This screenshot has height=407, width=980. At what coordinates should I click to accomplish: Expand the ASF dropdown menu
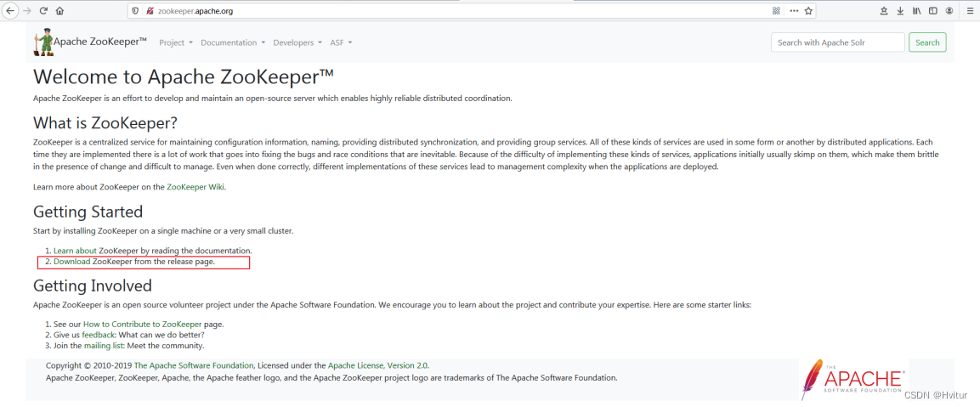pyautogui.click(x=341, y=42)
